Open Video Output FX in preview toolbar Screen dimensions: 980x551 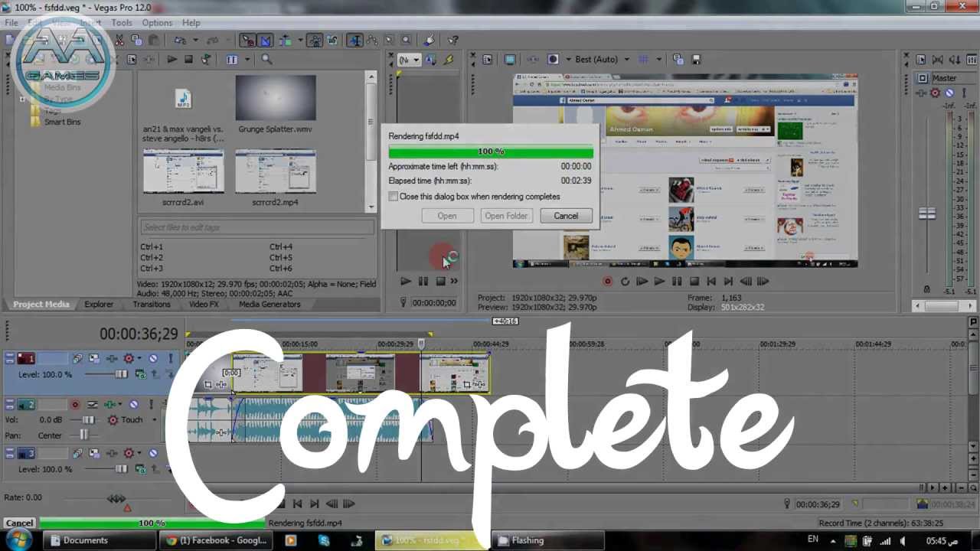tap(532, 59)
